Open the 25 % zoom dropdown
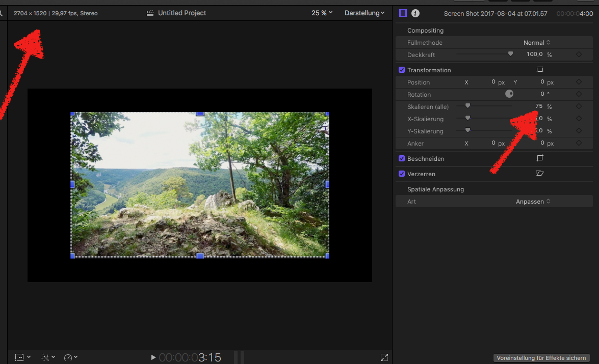Screen dimensions: 599x364 (322, 13)
